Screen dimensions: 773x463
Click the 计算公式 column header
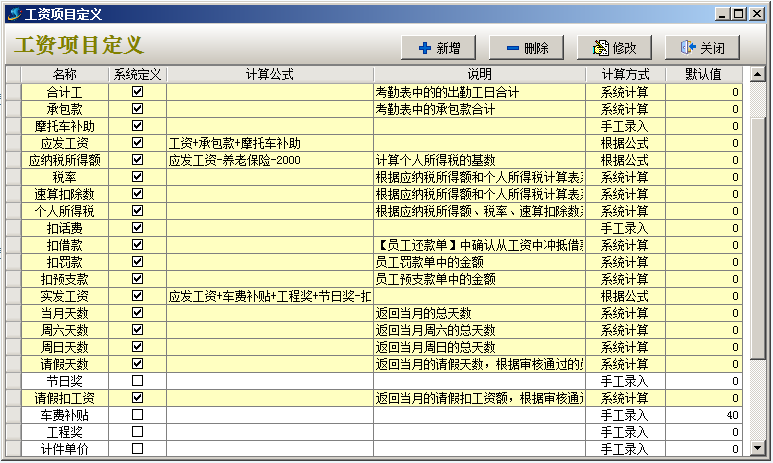tap(269, 75)
